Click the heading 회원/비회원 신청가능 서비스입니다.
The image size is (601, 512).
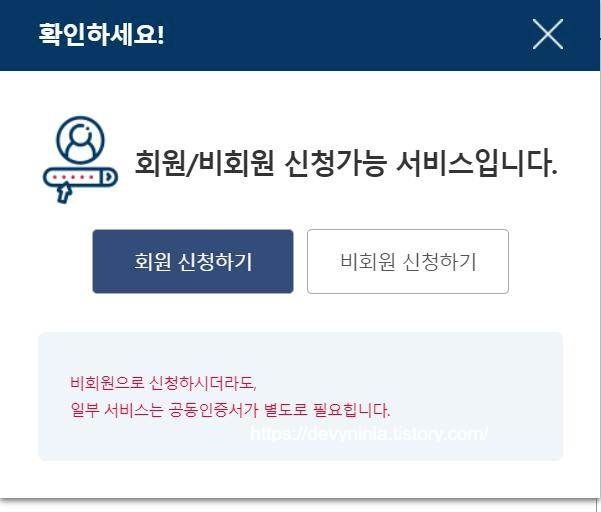coord(346,164)
